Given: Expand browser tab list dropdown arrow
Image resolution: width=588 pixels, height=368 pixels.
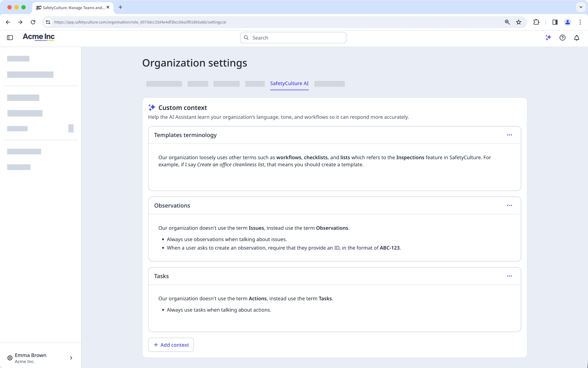Looking at the screenshot, I should pyautogui.click(x=581, y=7).
